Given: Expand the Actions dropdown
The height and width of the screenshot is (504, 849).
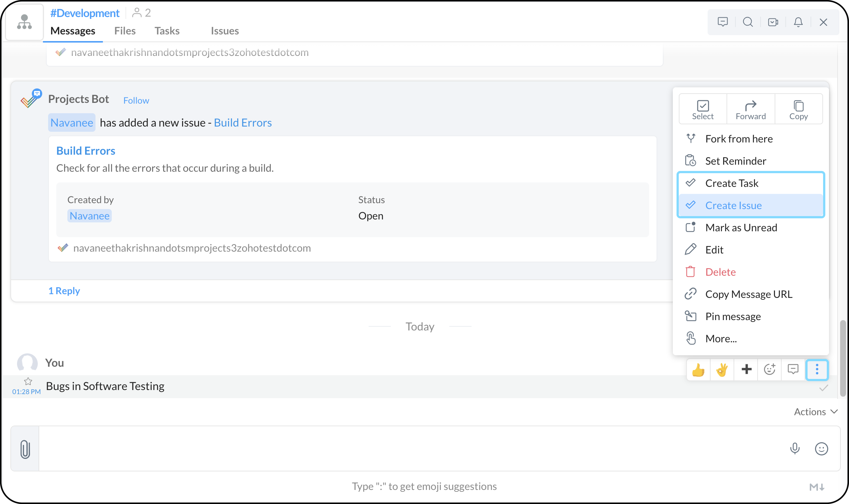Looking at the screenshot, I should click(815, 412).
